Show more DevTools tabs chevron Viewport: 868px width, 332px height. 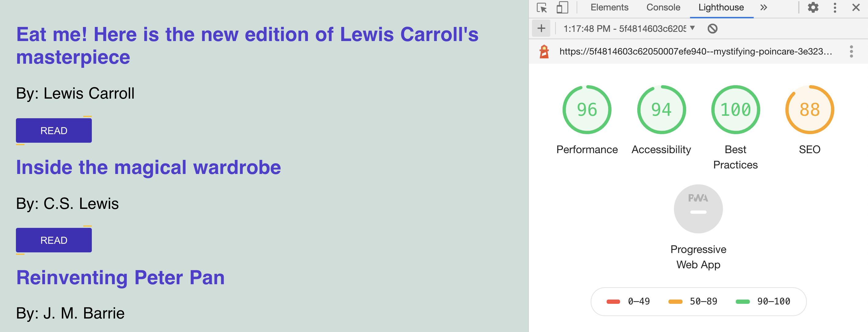764,7
